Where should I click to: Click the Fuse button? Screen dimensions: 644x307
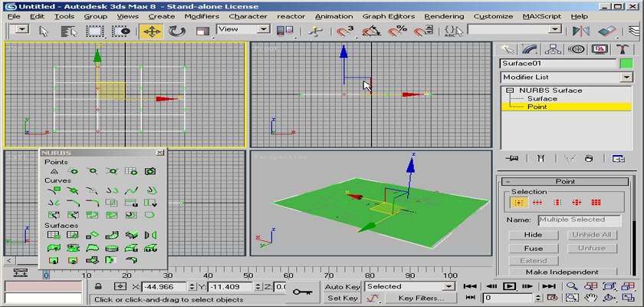pos(534,248)
